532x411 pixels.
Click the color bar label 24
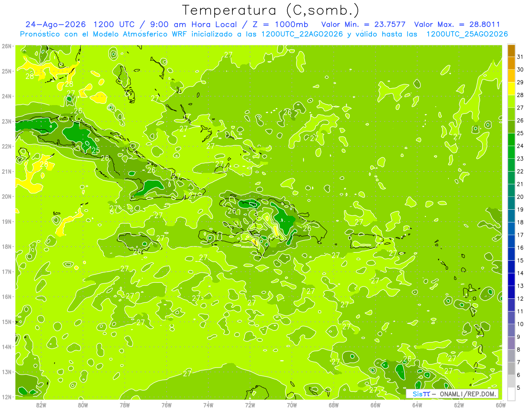click(520, 146)
